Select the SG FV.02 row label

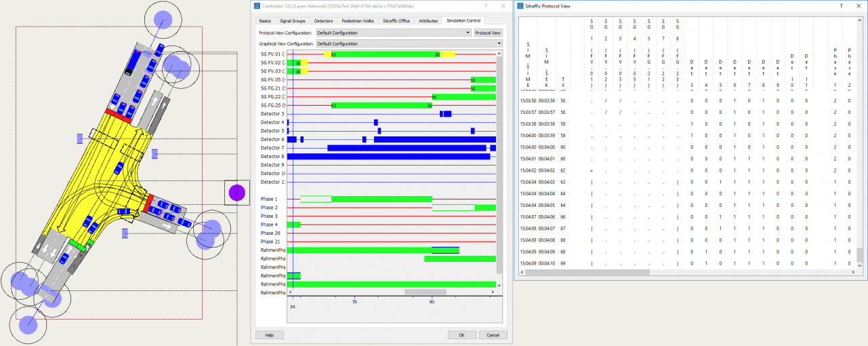click(x=273, y=62)
